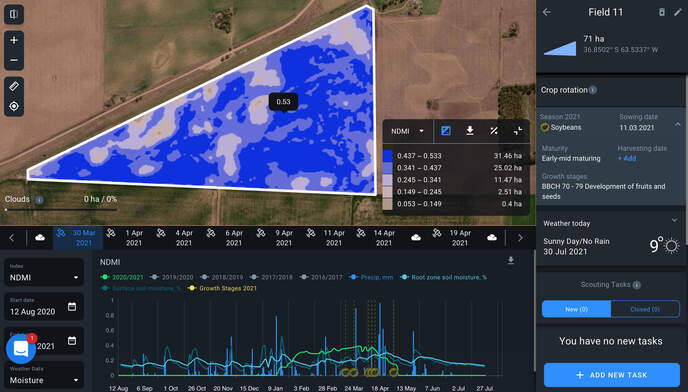Zoom out on the map

coord(14,60)
